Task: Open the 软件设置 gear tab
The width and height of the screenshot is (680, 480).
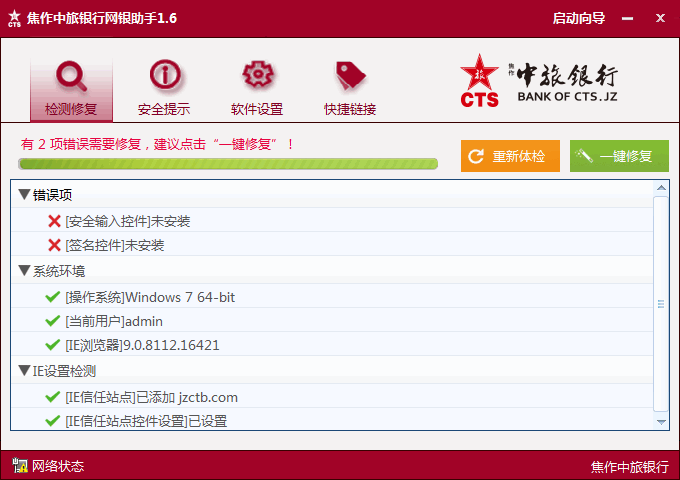Action: (257, 89)
